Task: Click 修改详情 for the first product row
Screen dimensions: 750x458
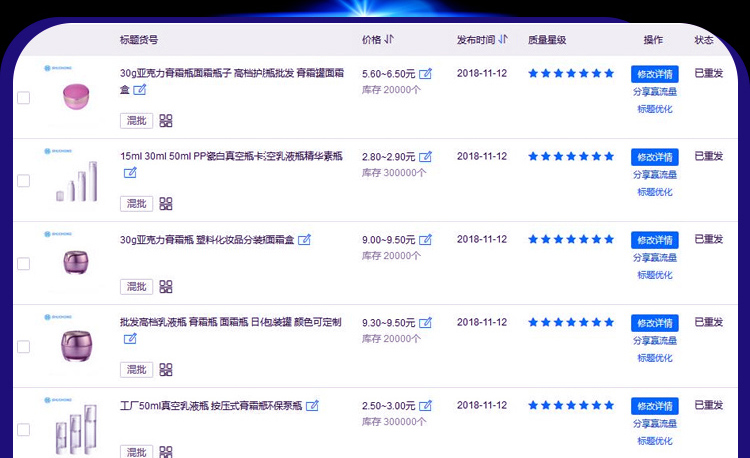Action: 654,74
